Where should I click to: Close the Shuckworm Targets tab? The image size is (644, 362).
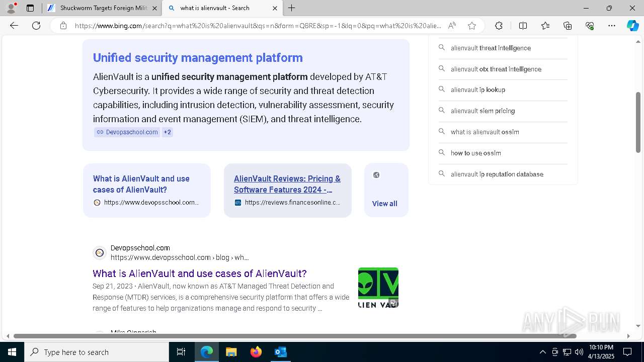tap(154, 8)
